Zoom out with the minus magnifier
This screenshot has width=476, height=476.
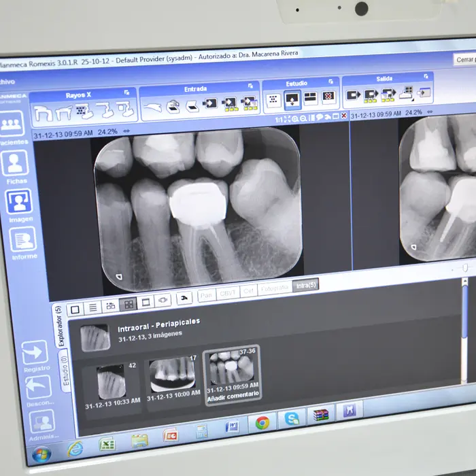click(303, 118)
